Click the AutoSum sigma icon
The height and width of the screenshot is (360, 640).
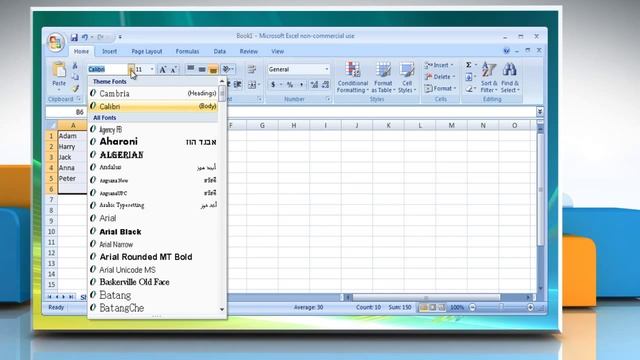tap(469, 65)
